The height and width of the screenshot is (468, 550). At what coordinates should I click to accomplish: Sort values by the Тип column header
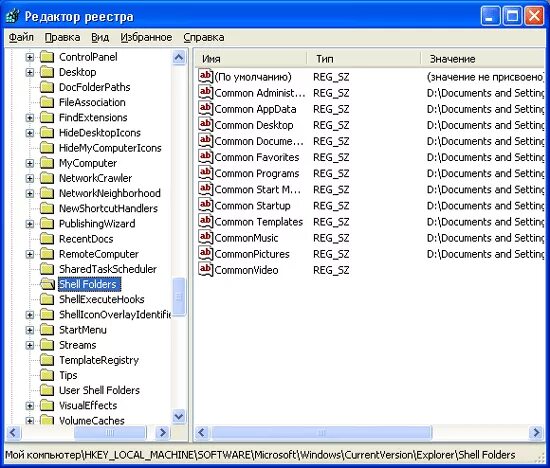(x=363, y=59)
